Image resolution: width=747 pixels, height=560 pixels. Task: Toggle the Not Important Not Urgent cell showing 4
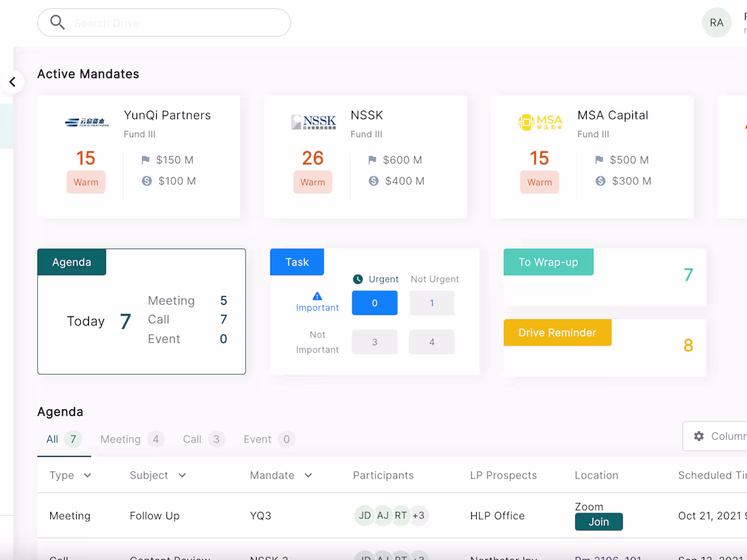tap(431, 342)
